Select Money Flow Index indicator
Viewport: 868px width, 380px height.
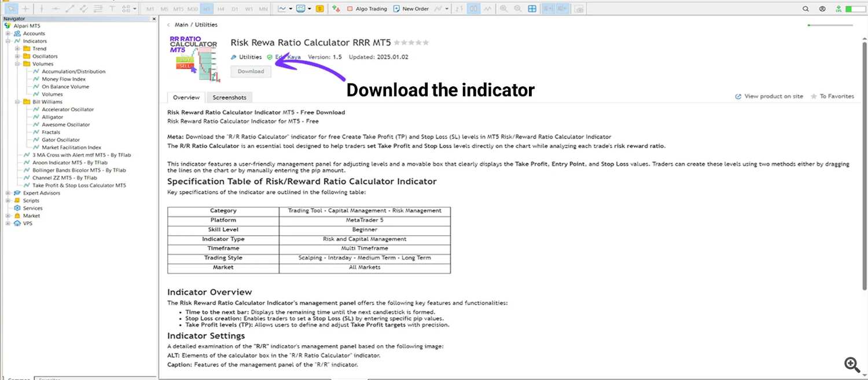pos(63,79)
